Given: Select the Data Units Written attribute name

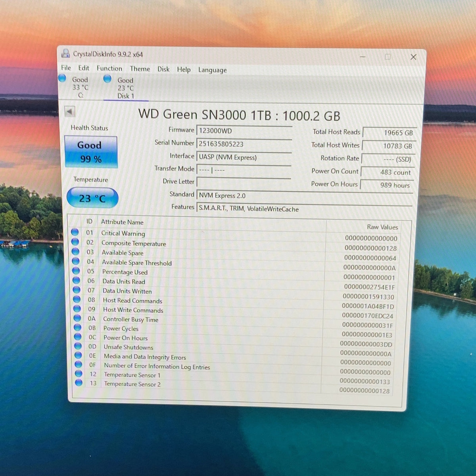Looking at the screenshot, I should point(127,291).
